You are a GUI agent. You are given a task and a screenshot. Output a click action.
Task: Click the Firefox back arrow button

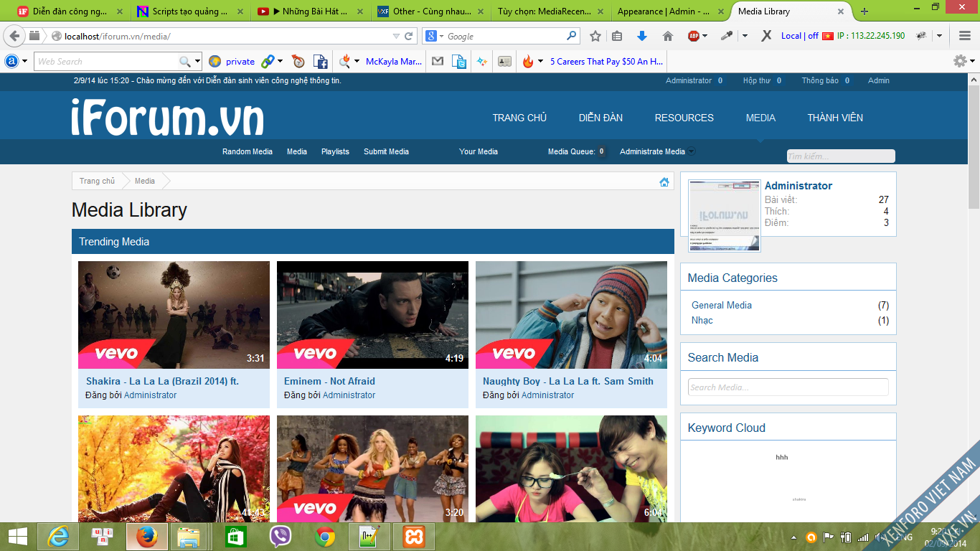tap(14, 36)
